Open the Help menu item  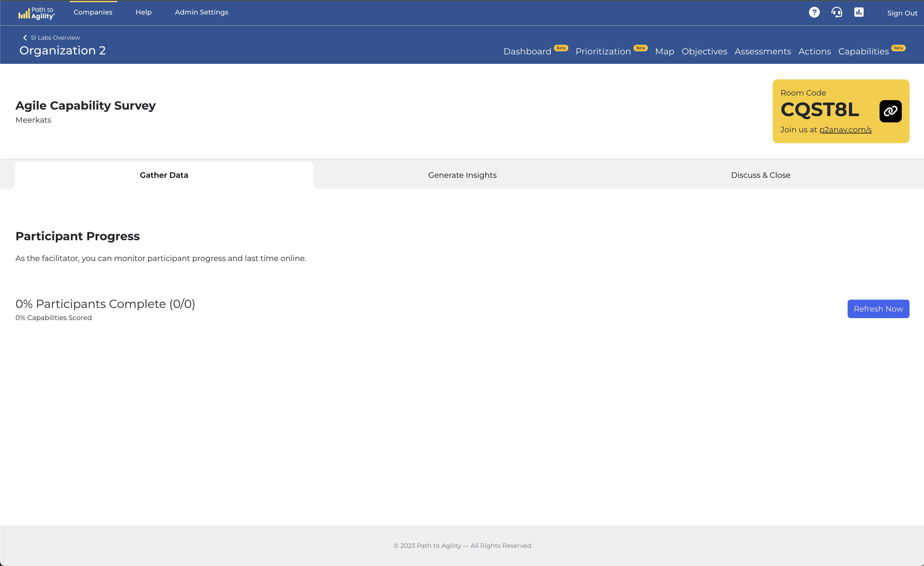144,12
